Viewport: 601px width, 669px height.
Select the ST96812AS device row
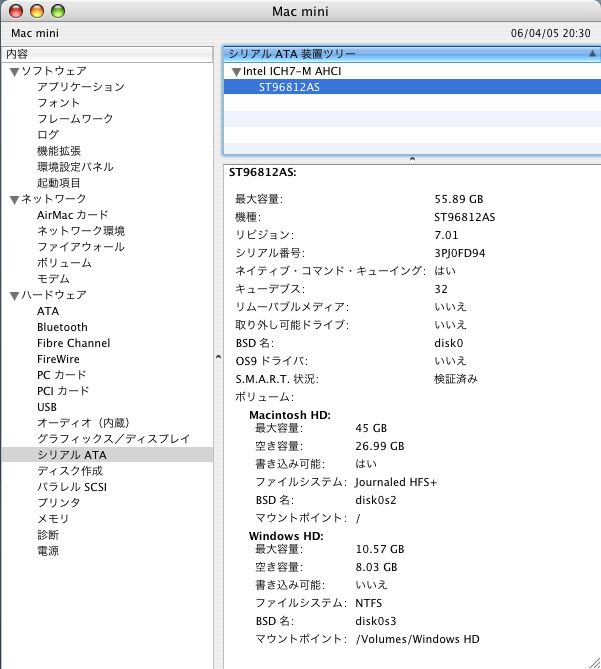(x=412, y=87)
